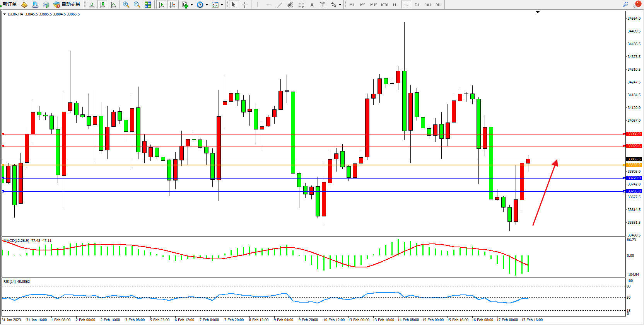Choose the Fibonacci retracement tool
Screen dimensions: 644x325
(x=301, y=5)
